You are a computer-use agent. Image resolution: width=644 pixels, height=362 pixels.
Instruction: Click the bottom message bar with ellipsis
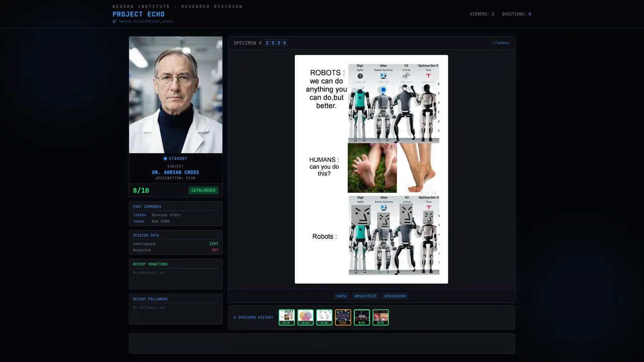pyautogui.click(x=322, y=344)
